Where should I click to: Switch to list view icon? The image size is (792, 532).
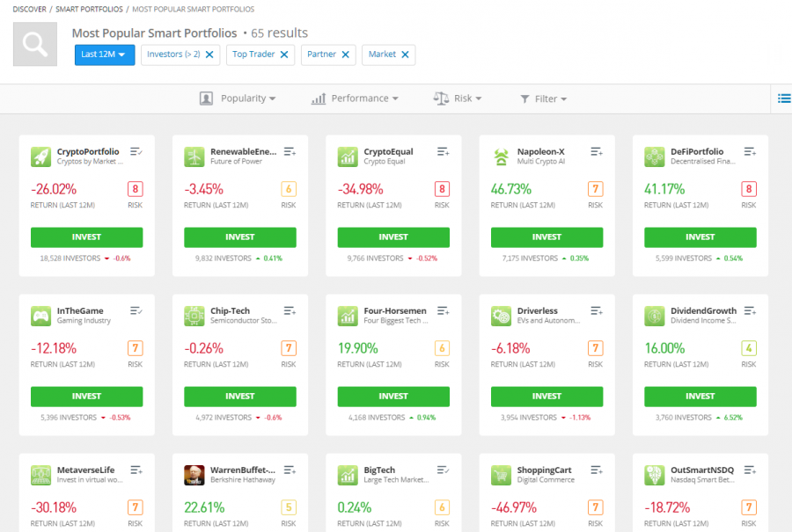tap(784, 98)
